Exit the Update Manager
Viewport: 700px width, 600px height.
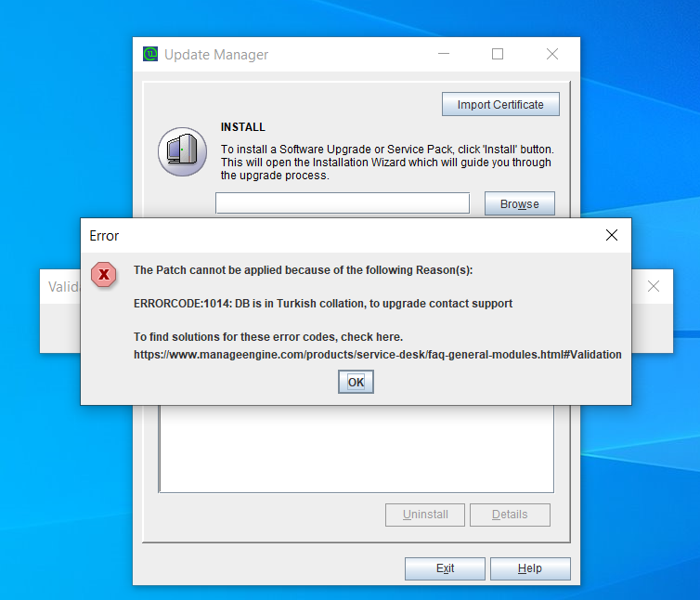445,568
